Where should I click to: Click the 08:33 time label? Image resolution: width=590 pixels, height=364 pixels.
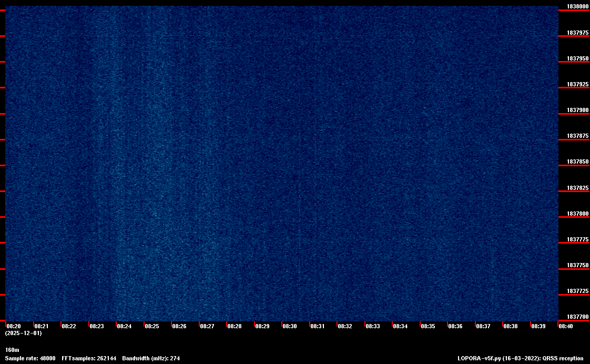372,326
